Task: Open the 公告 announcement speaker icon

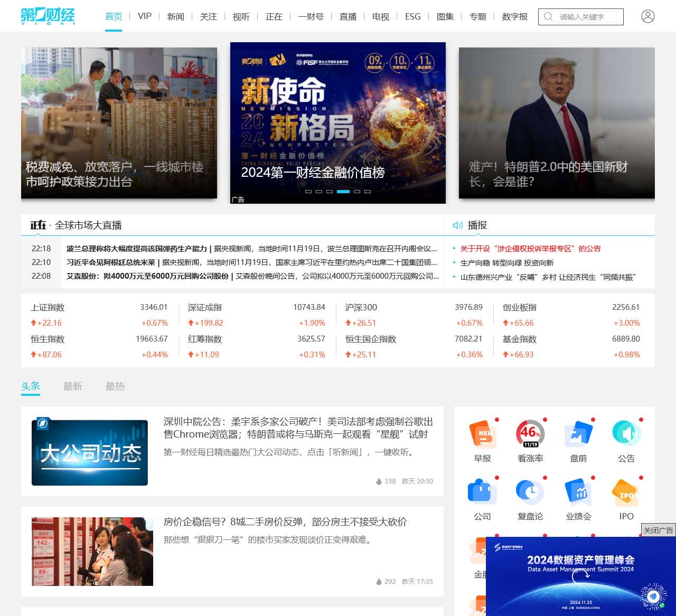Action: point(626,434)
